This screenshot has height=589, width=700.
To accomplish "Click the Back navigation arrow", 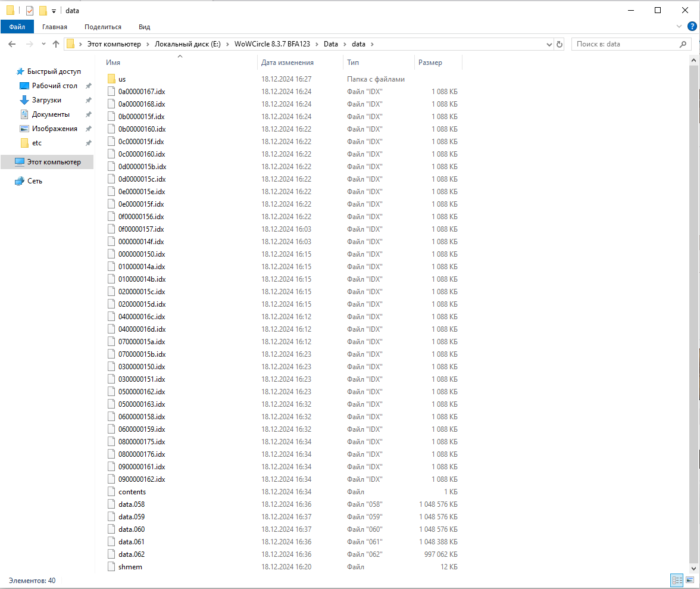I will coord(12,44).
